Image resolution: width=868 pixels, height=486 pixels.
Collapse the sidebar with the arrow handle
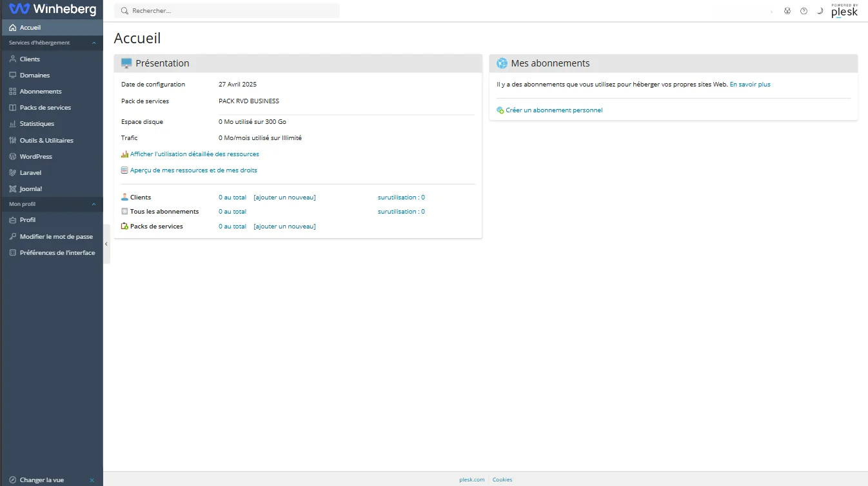coord(106,244)
